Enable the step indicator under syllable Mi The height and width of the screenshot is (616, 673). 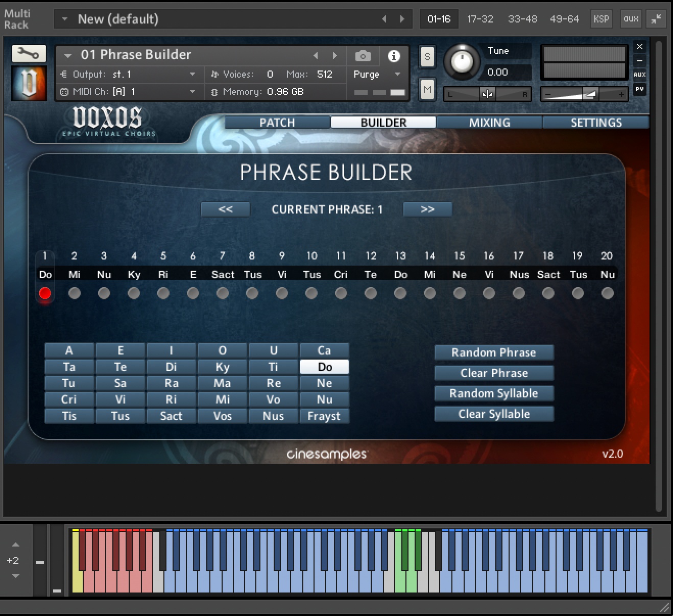[74, 293]
